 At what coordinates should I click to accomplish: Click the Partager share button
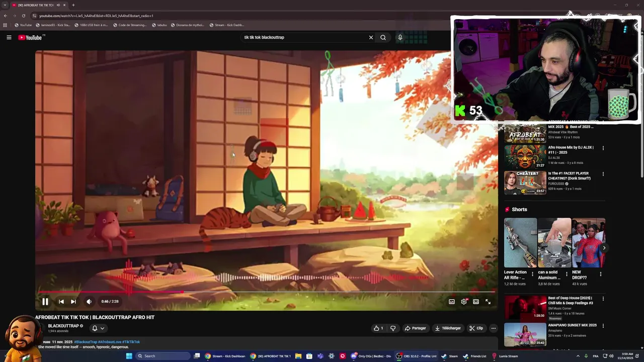(x=416, y=328)
